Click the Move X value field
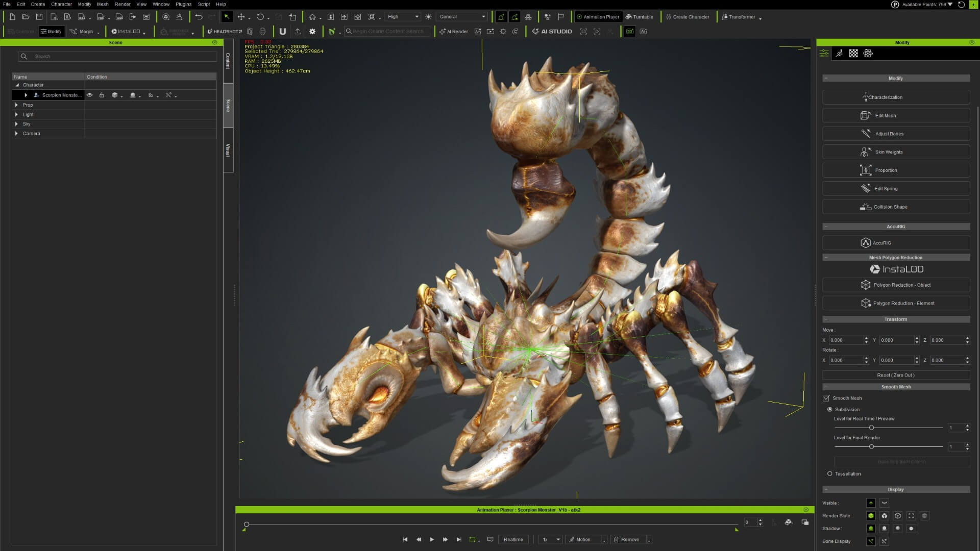The image size is (980, 551). [x=846, y=340]
